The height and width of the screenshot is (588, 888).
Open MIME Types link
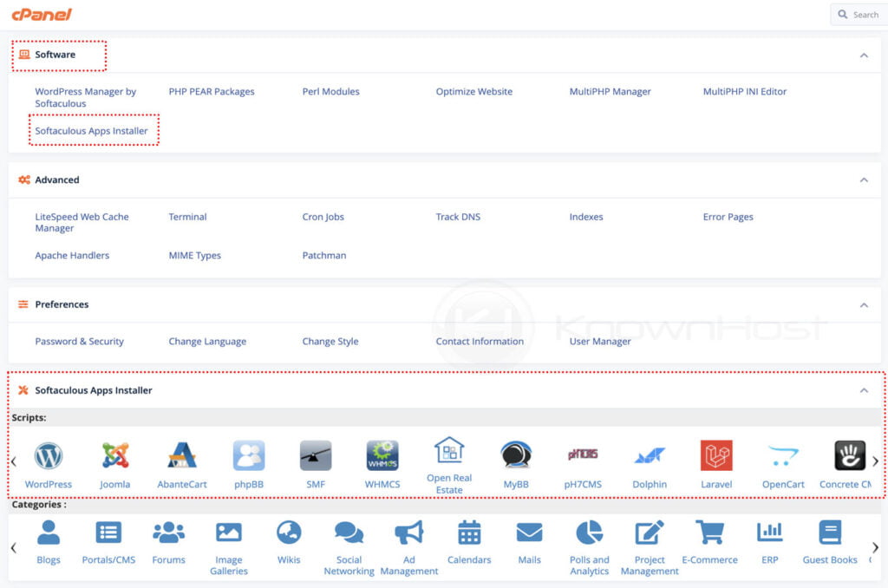coord(194,256)
